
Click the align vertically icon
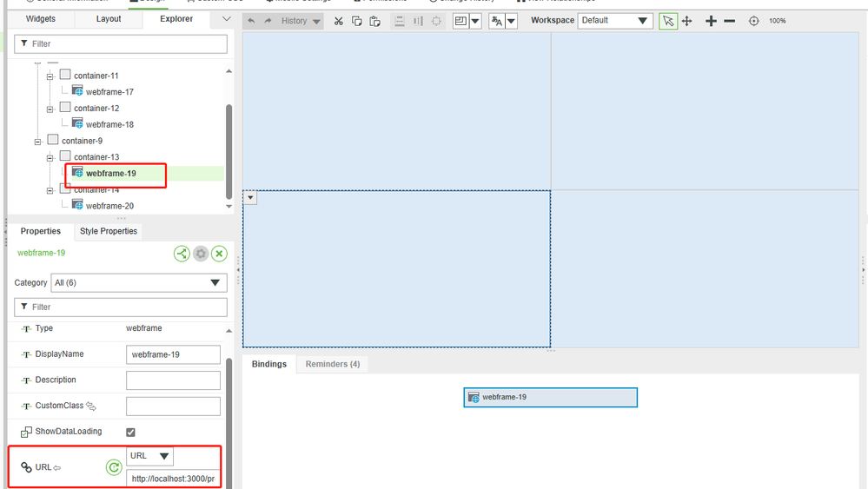pos(399,21)
